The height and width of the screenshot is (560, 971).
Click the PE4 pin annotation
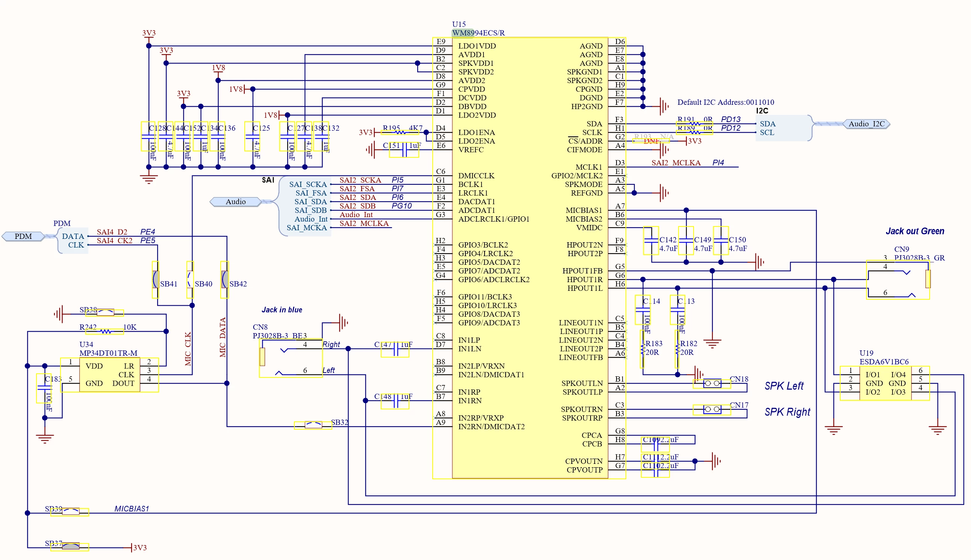pyautogui.click(x=147, y=232)
